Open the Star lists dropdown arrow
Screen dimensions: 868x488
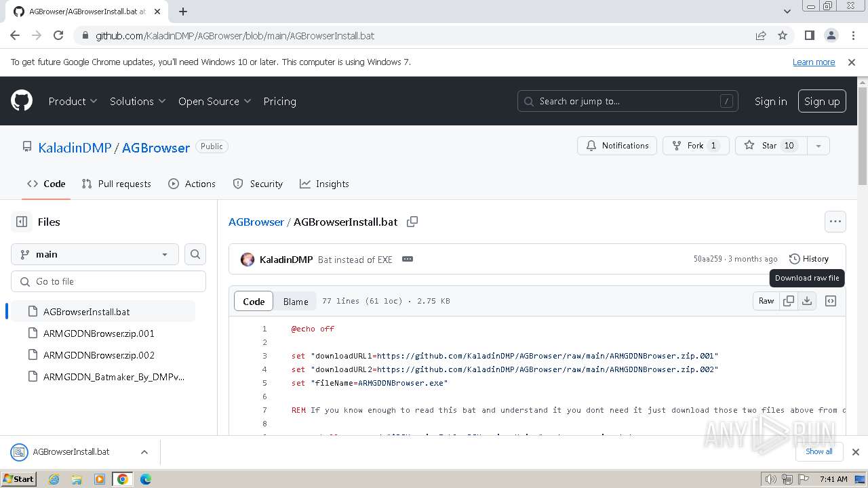(x=818, y=146)
